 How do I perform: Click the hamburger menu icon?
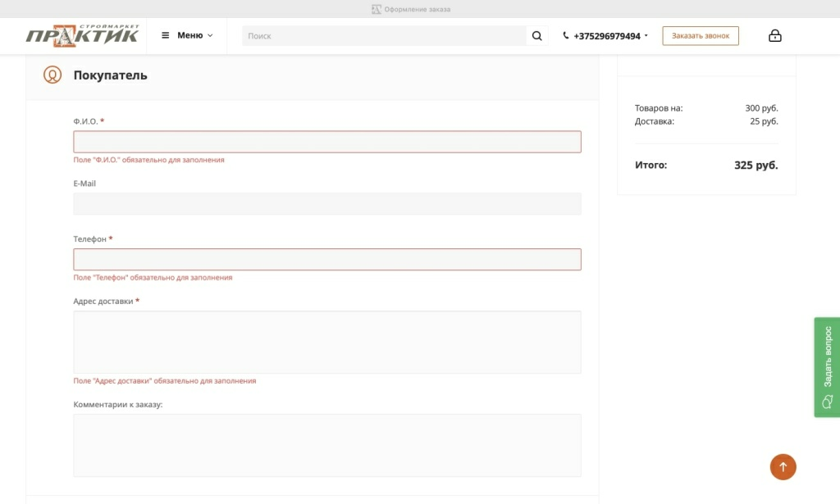click(x=166, y=35)
